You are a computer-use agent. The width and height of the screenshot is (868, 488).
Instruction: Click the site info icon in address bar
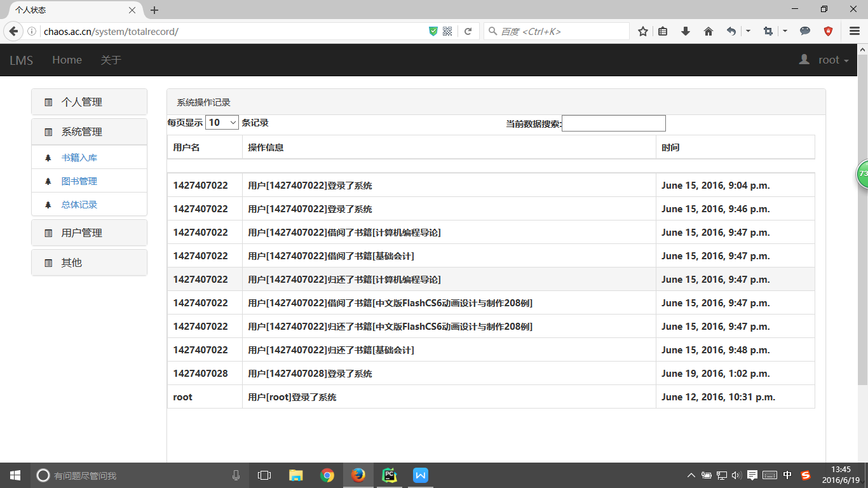32,31
